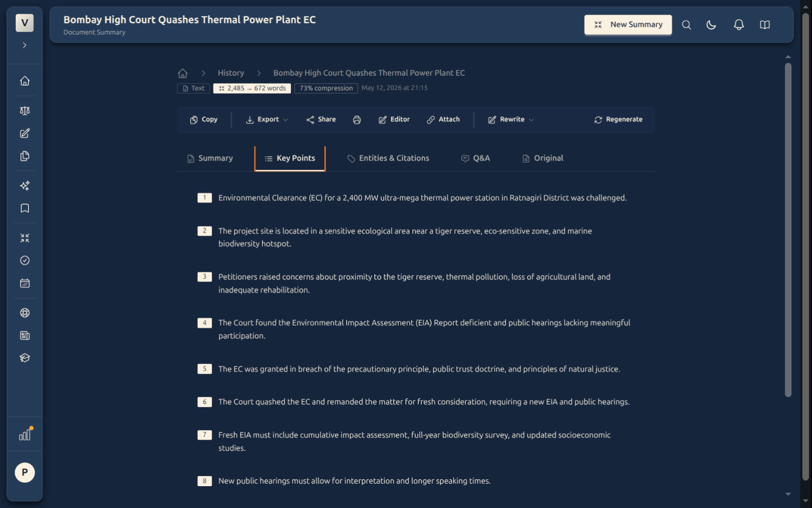Viewport: 812px width, 508px height.
Task: Open the bar chart analytics icon
Action: point(24,435)
